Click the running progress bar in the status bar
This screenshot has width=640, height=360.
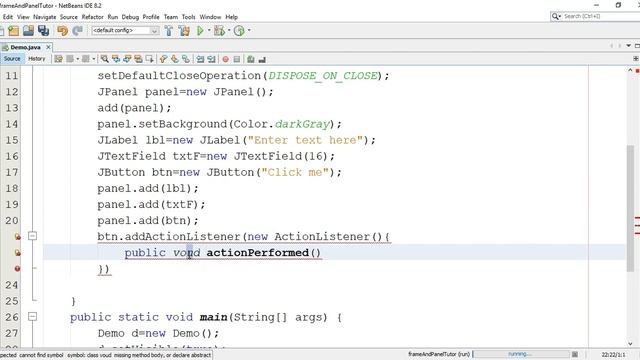click(x=521, y=354)
